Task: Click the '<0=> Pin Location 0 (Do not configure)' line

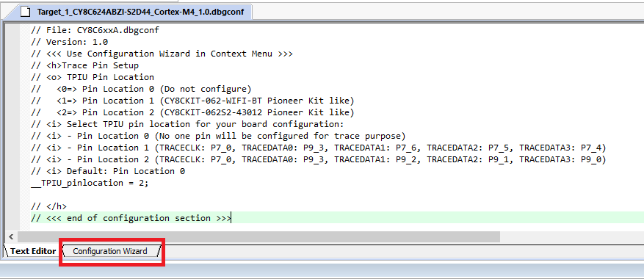Action: coord(141,89)
